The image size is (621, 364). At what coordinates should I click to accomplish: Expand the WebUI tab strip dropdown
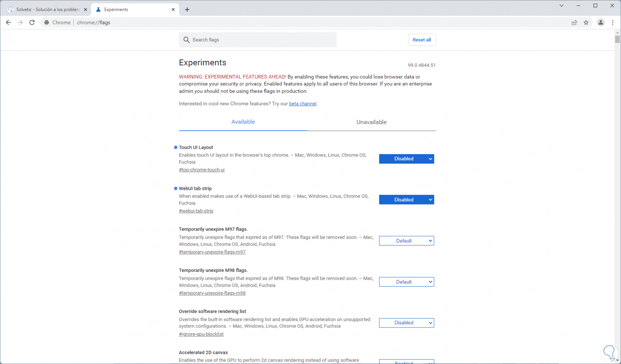point(406,200)
